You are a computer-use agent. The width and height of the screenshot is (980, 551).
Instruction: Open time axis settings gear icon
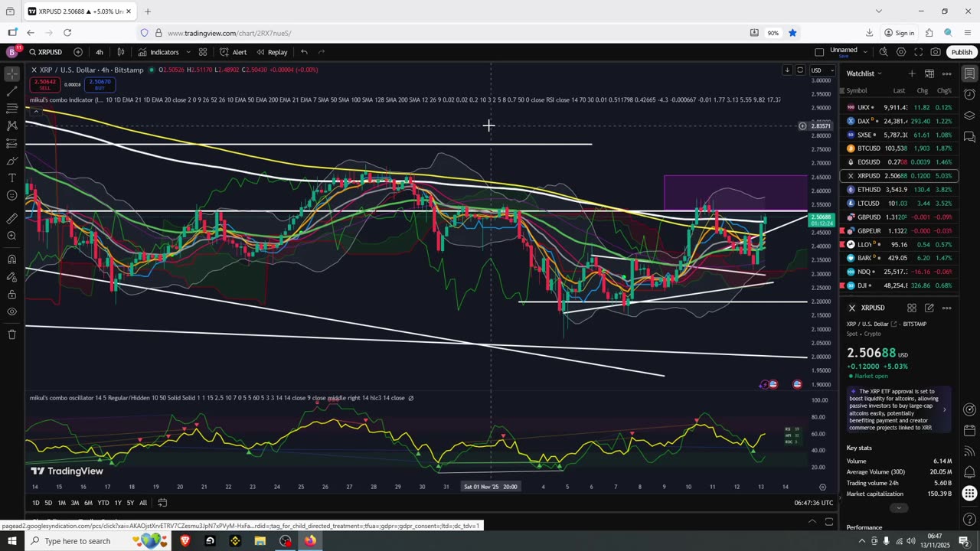tap(823, 487)
